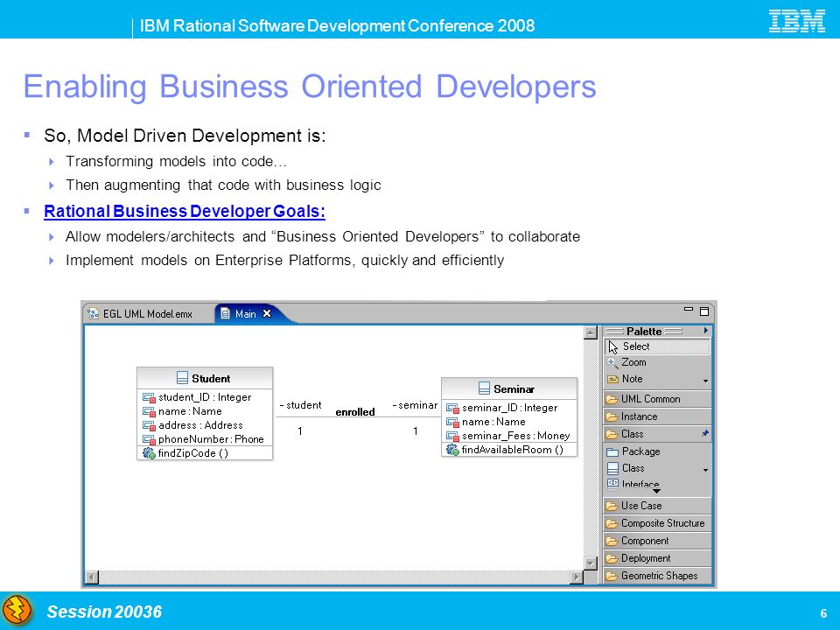Viewport: 840px width, 630px height.
Task: Expand the Geometric Shapes drawer
Action: [657, 576]
